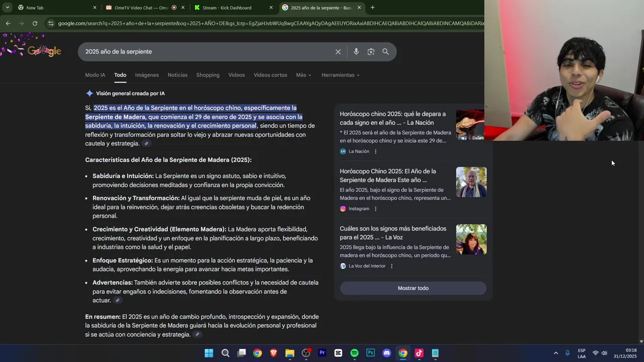The height and width of the screenshot is (362, 644).
Task: Clear the search box with the X icon
Action: [x=338, y=52]
